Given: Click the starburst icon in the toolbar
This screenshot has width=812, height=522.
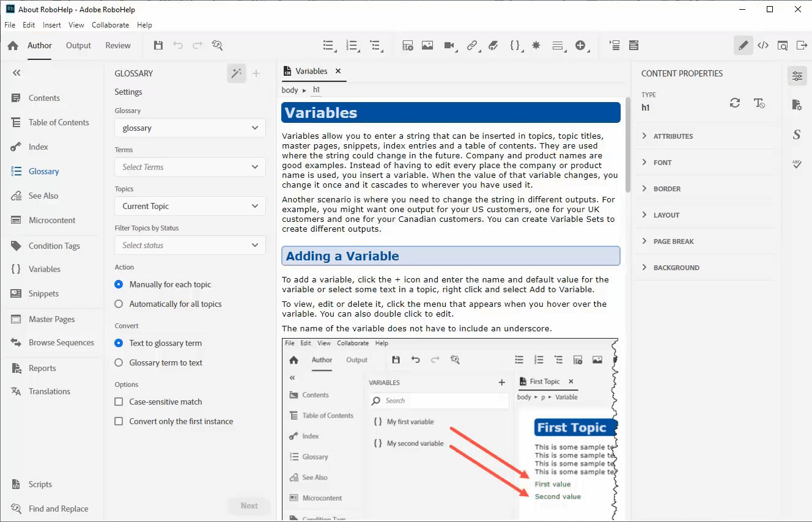Looking at the screenshot, I should (536, 45).
